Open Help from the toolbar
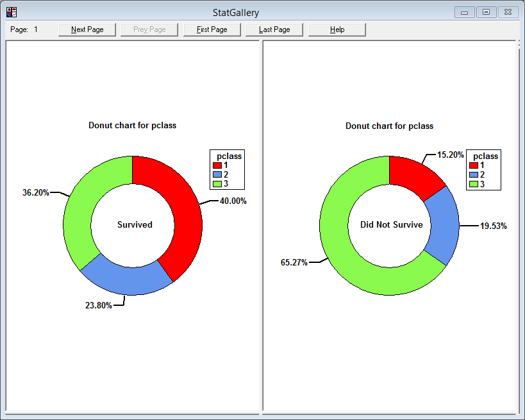 click(337, 29)
